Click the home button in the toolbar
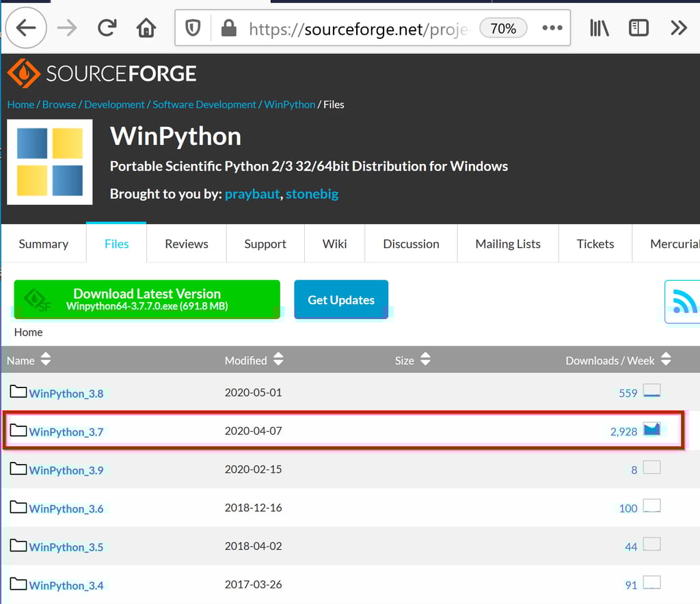The width and height of the screenshot is (700, 604). point(146,27)
